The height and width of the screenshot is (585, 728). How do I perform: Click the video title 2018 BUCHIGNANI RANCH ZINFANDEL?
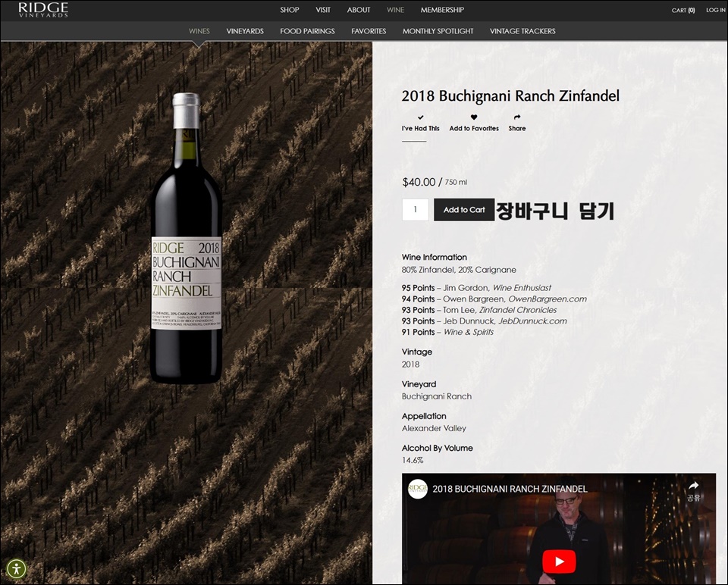point(510,489)
